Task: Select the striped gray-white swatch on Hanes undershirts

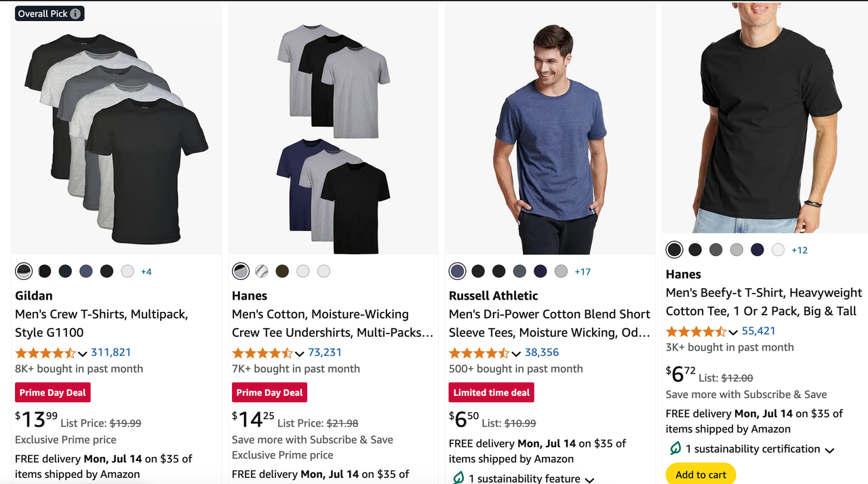Action: point(262,271)
